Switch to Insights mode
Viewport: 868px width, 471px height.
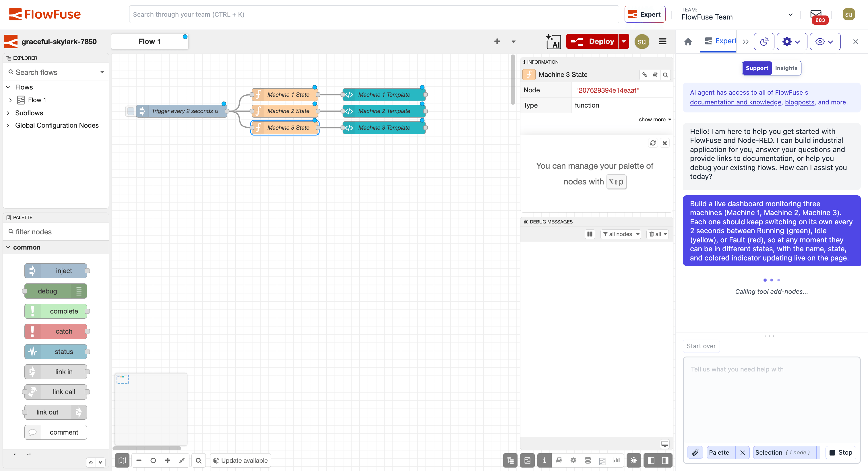(x=786, y=68)
